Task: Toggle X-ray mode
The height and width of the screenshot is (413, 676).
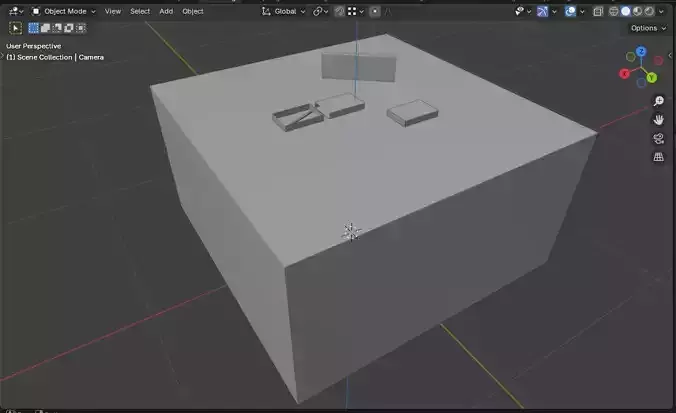Action: click(598, 11)
